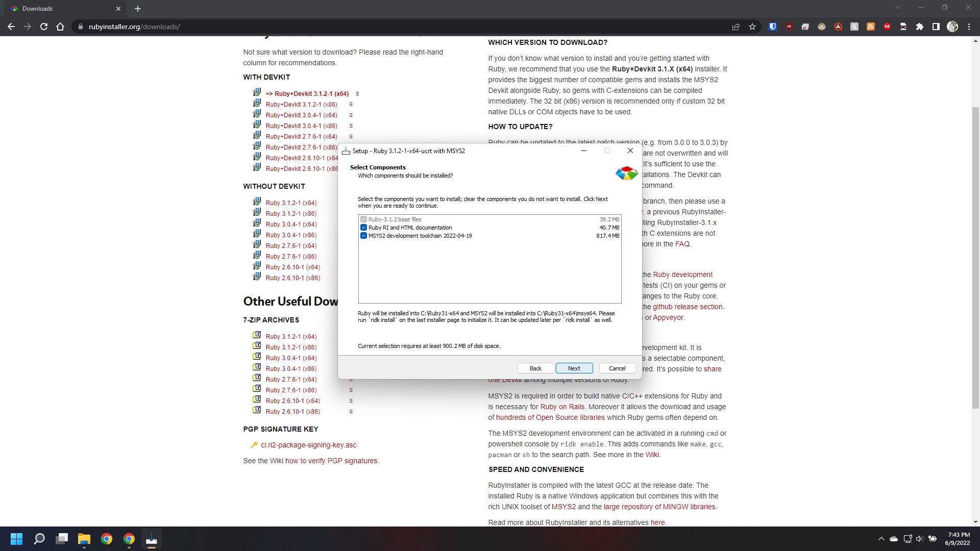The width and height of the screenshot is (980, 551).
Task: Open 7-zip archive Ruby 3.1.2-1 (x64) link
Action: click(291, 337)
